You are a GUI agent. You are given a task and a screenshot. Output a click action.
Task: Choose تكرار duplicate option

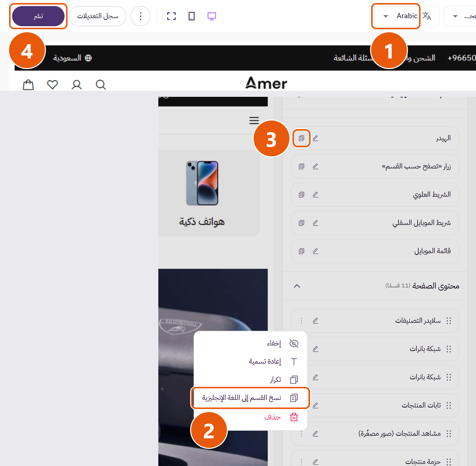tap(250, 380)
